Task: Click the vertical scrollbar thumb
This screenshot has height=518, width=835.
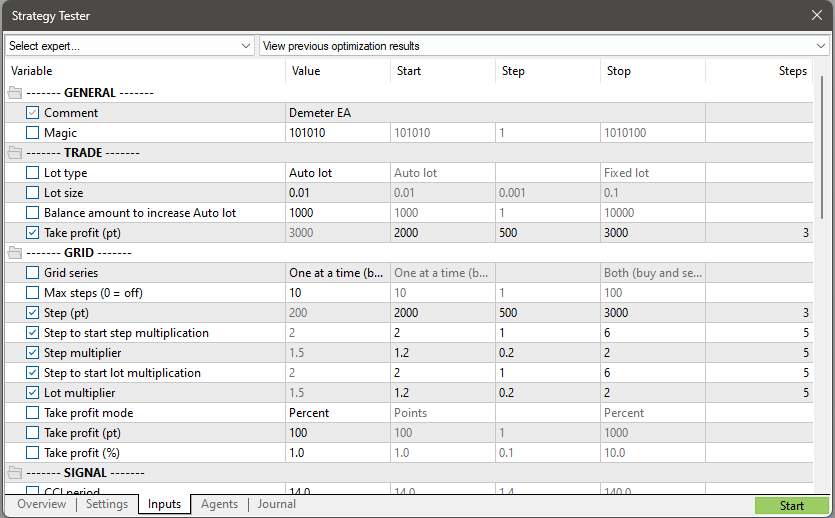Action: 822,147
